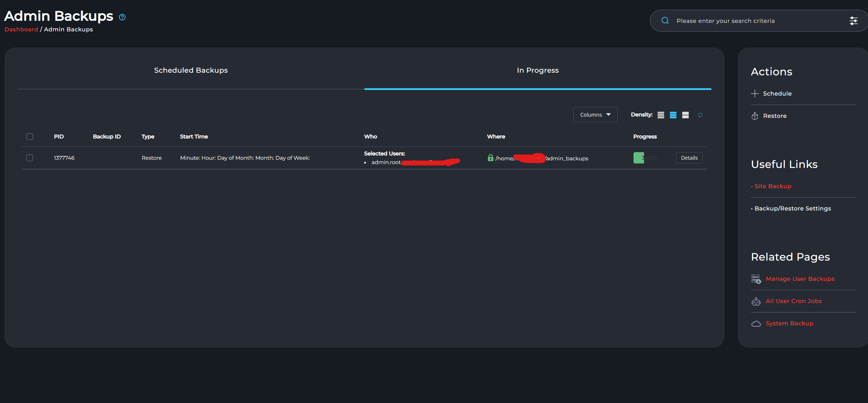
Task: Expand the Columns dropdown
Action: [x=595, y=115]
